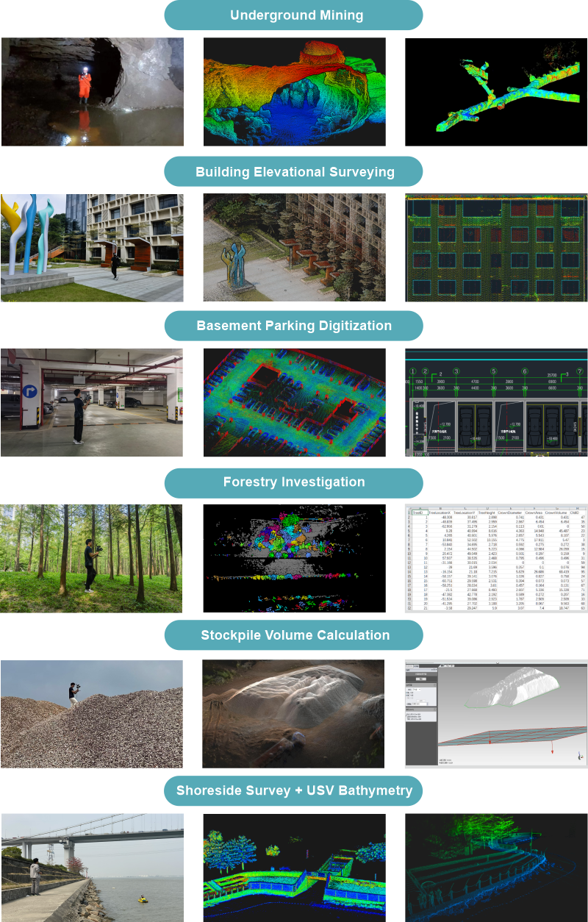Click the forest photo with surveyor
The width and height of the screenshot is (588, 922).
tap(92, 558)
